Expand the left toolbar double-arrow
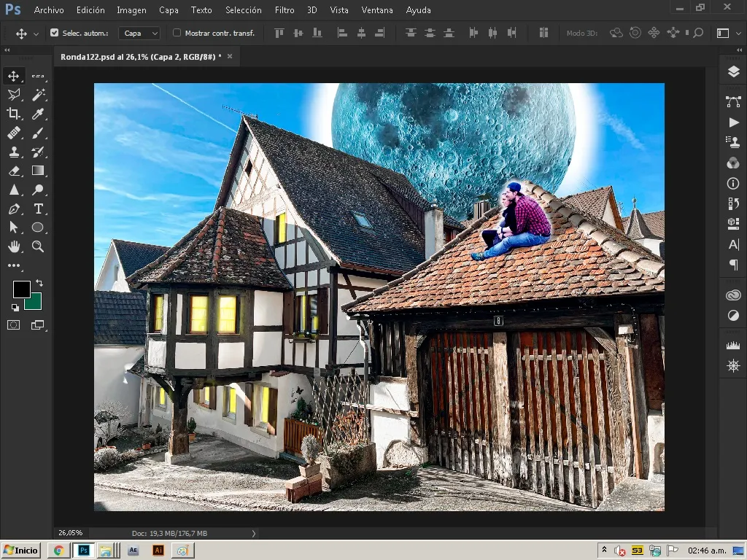Image resolution: width=747 pixels, height=560 pixels. (7, 50)
